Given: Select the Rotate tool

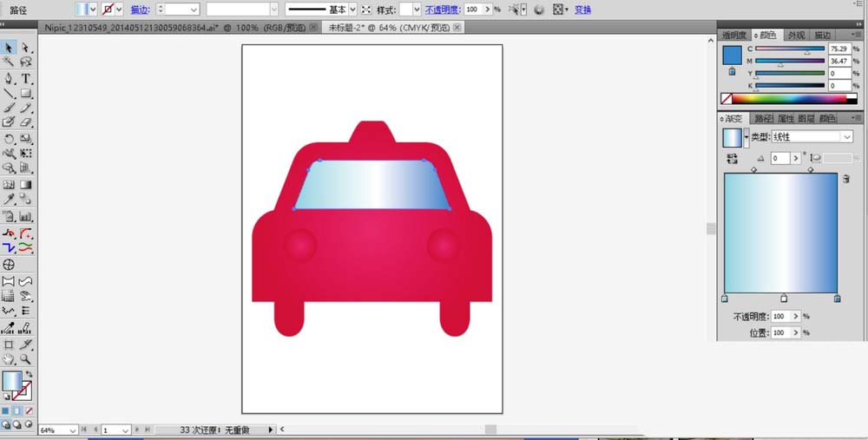Looking at the screenshot, I should coord(9,139).
